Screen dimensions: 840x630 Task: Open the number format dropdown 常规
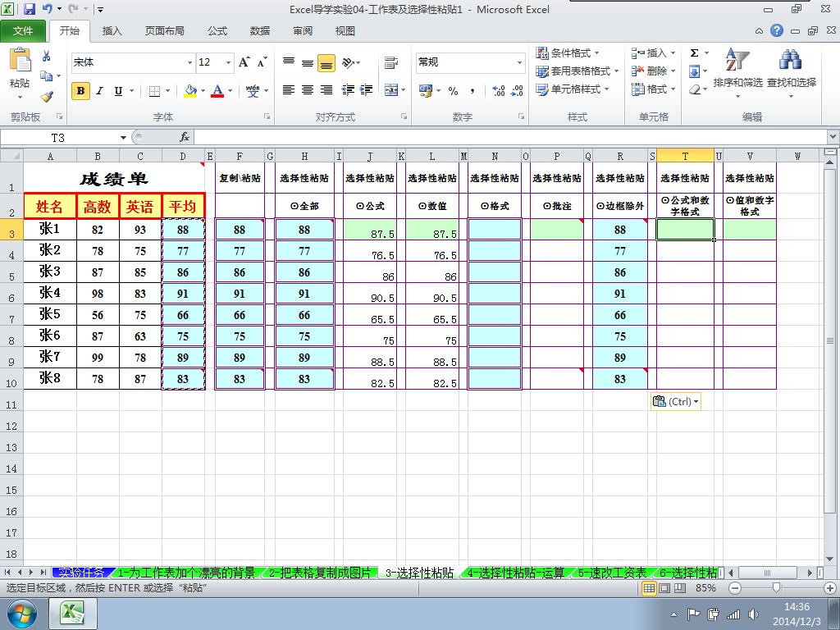pos(519,62)
